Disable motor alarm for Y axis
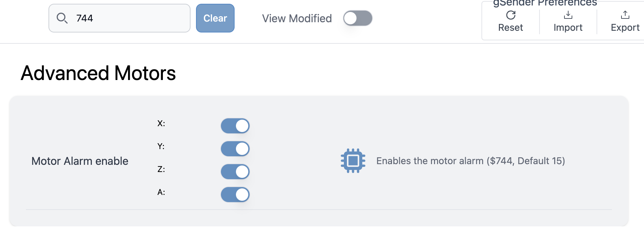 235,149
